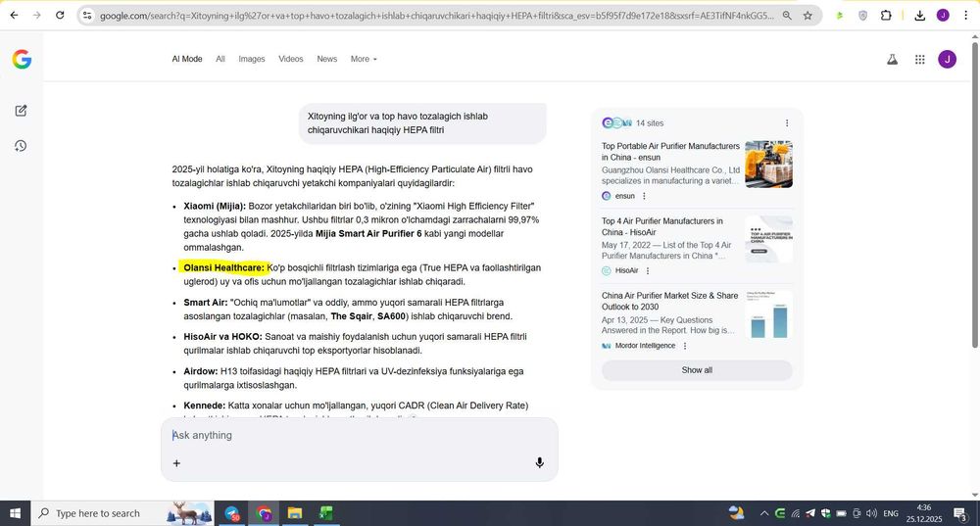Open AI Mode history icon

pos(21,146)
